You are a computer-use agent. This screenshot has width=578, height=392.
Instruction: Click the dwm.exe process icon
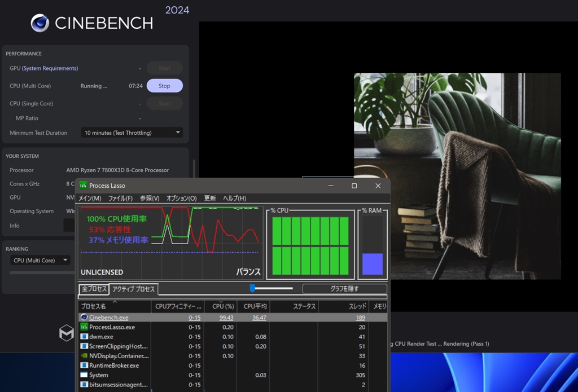coord(84,337)
